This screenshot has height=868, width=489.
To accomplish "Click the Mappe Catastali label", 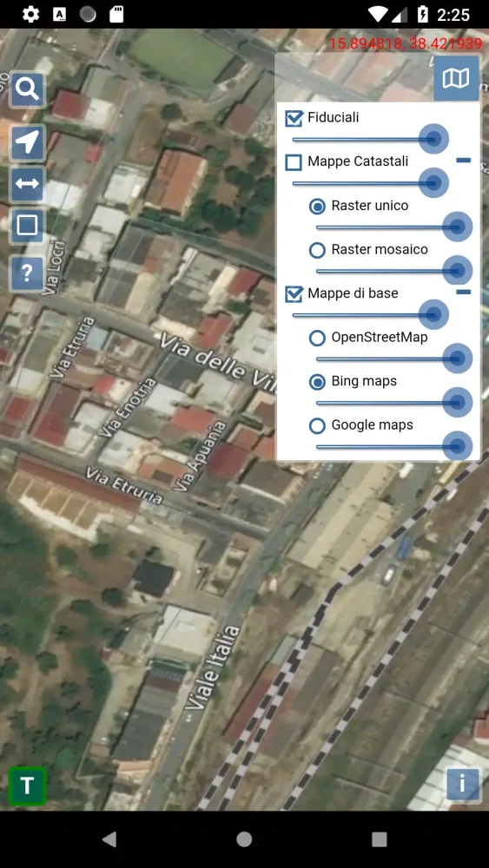I will point(359,161).
